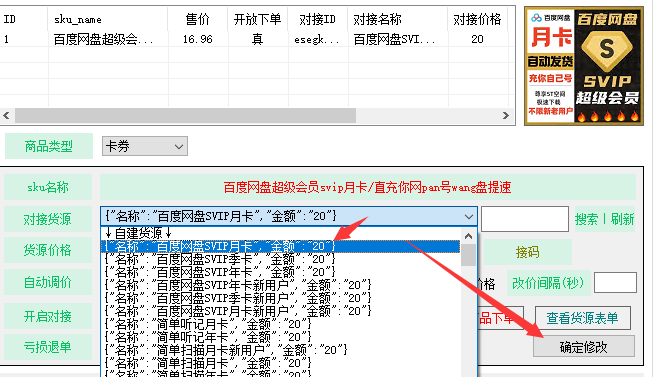Image resolution: width=653 pixels, height=377 pixels.
Task: Select row 1 百度网盘超级会员 in table
Action: point(254,39)
